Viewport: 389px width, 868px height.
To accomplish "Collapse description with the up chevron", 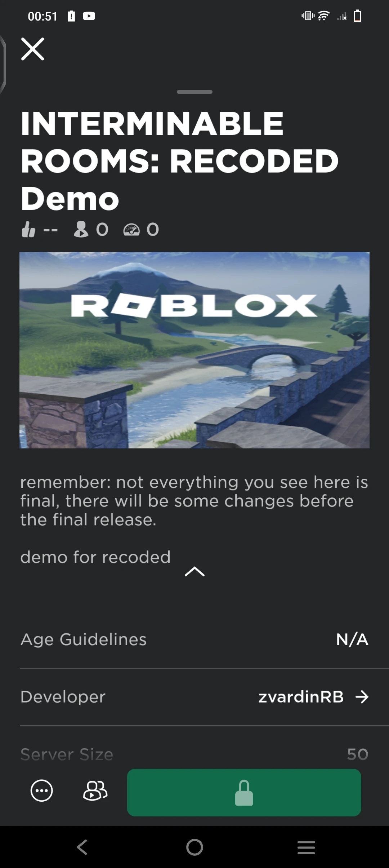I will [x=194, y=572].
